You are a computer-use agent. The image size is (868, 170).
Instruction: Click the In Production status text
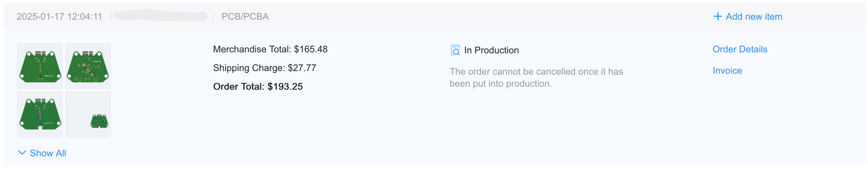[491, 50]
